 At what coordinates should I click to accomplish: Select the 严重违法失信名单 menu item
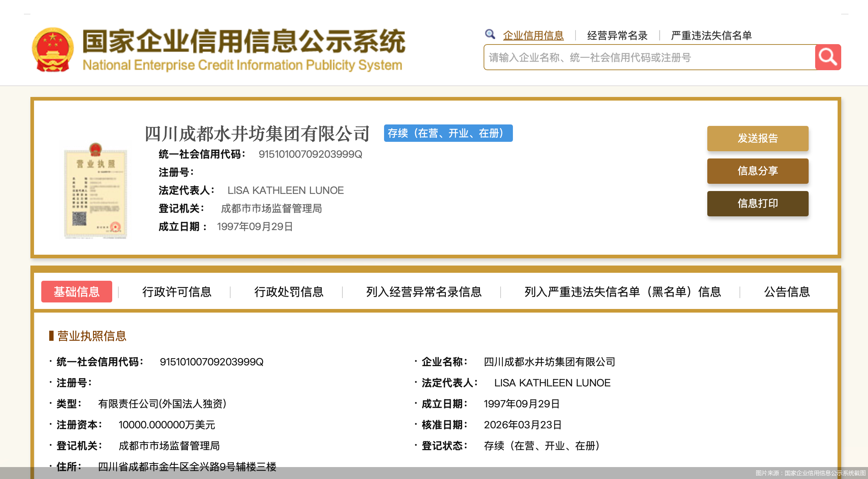tap(711, 35)
